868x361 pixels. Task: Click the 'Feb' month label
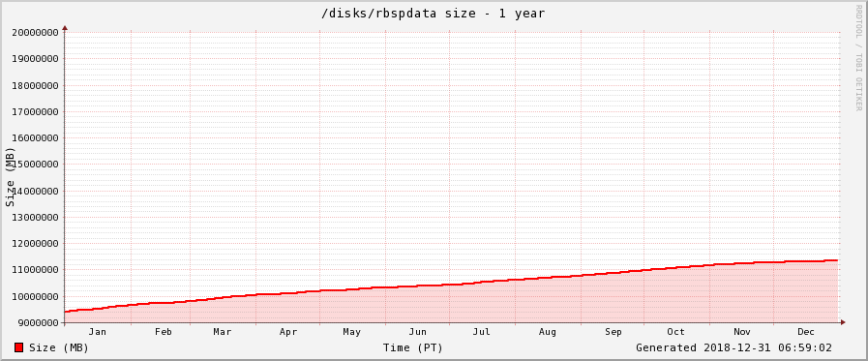pos(164,332)
